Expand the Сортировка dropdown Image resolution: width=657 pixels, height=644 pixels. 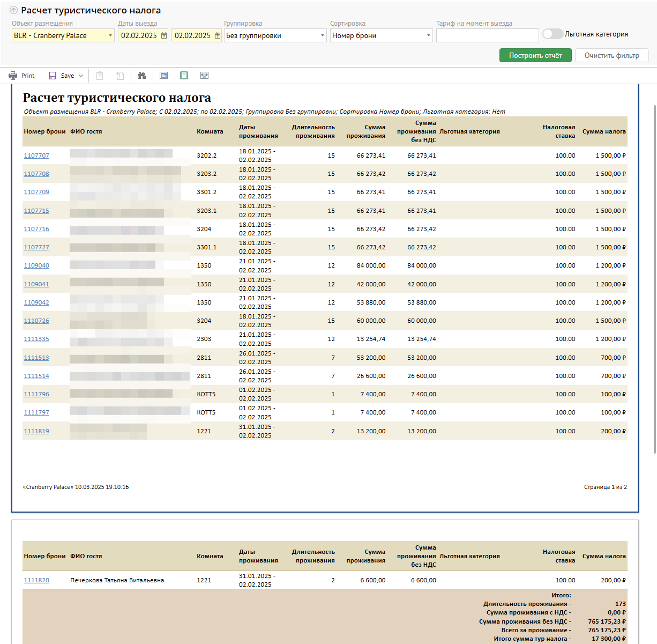click(x=428, y=35)
